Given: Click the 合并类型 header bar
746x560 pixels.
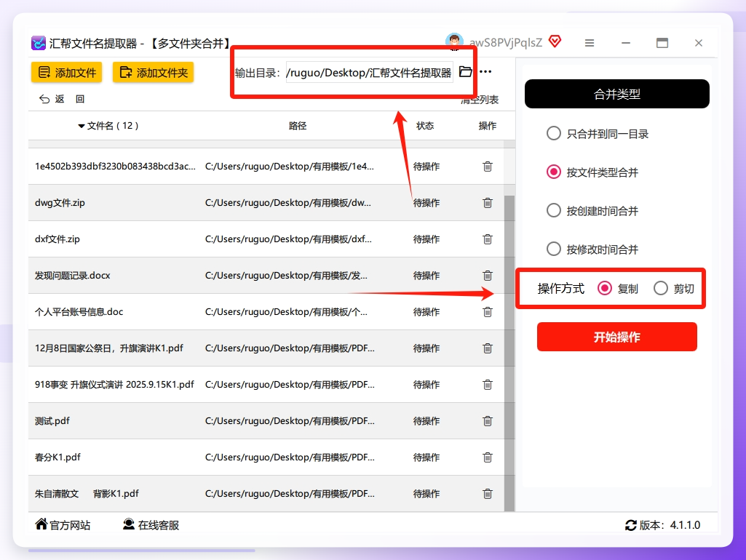Looking at the screenshot, I should coord(617,94).
